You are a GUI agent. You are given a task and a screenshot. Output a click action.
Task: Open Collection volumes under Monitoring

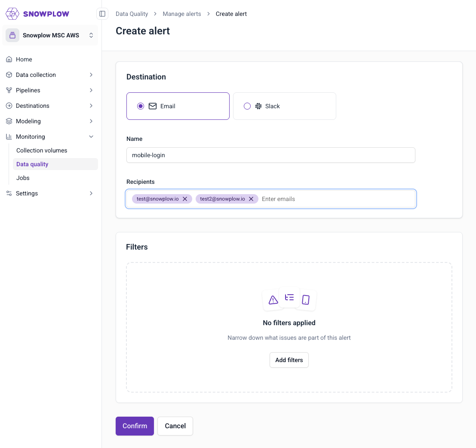pyautogui.click(x=42, y=150)
